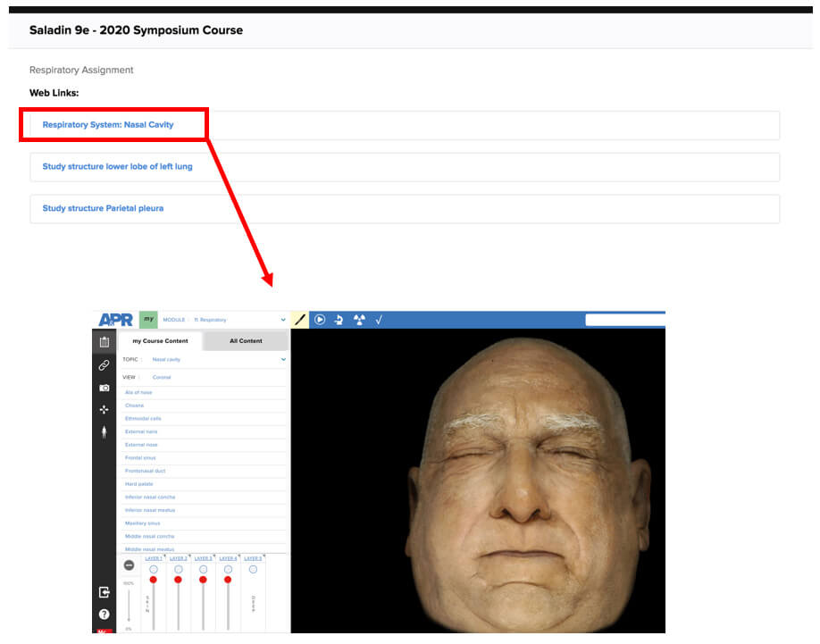Click the minus button beside layer controls

[129, 565]
